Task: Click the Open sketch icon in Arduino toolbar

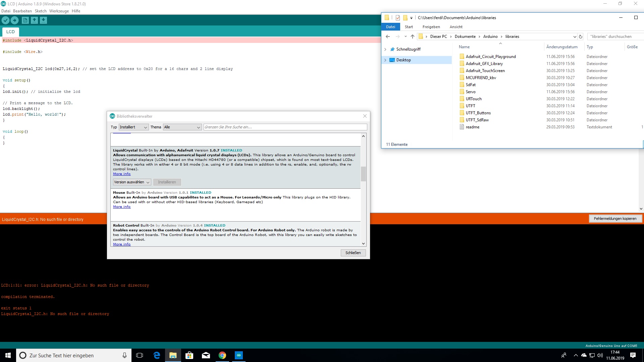Action: click(x=34, y=20)
